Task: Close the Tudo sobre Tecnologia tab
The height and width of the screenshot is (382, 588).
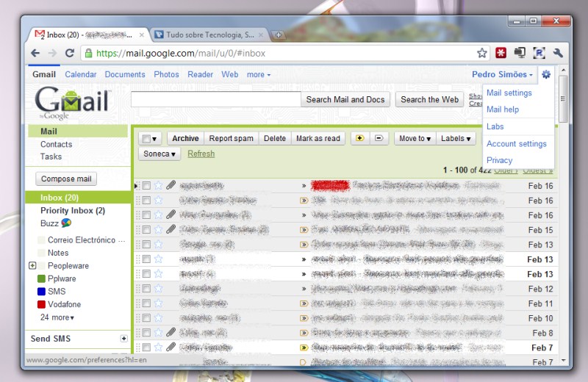Action: [x=261, y=35]
